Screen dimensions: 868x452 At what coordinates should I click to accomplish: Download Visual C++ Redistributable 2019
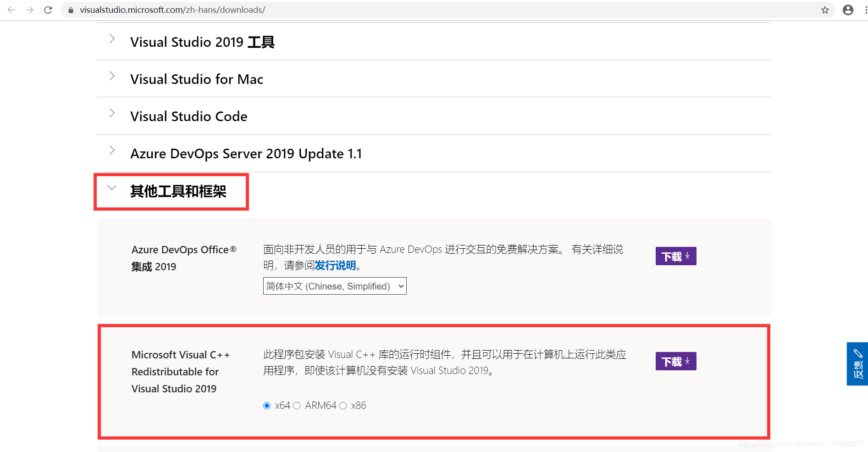point(676,361)
